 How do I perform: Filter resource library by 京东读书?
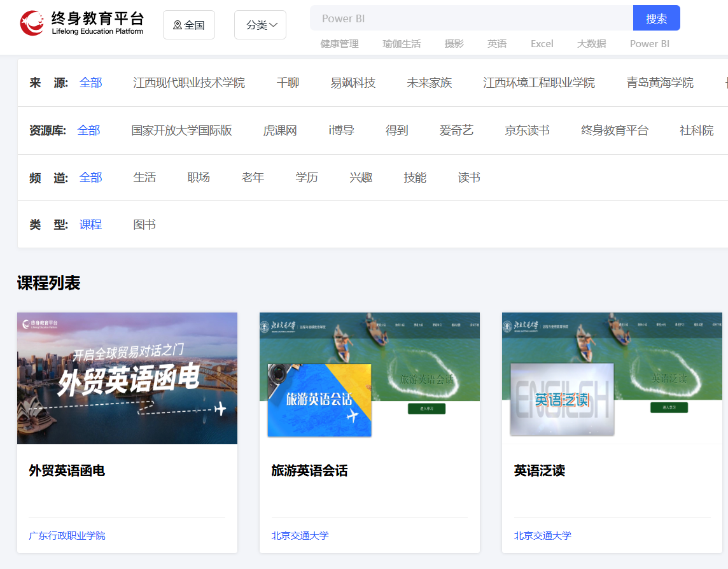click(528, 130)
